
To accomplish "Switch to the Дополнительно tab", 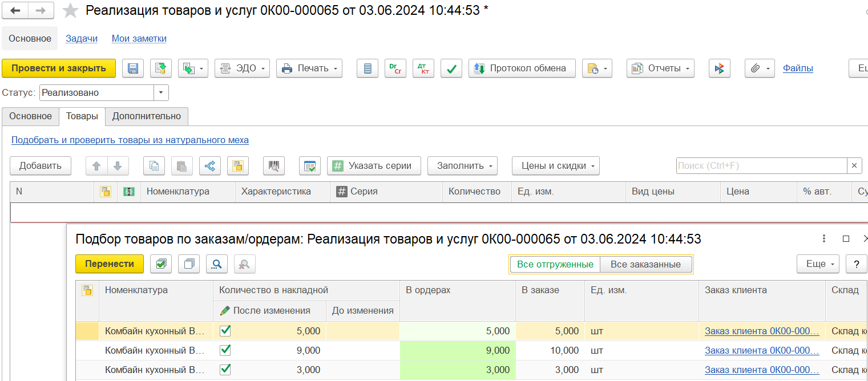I will 147,116.
